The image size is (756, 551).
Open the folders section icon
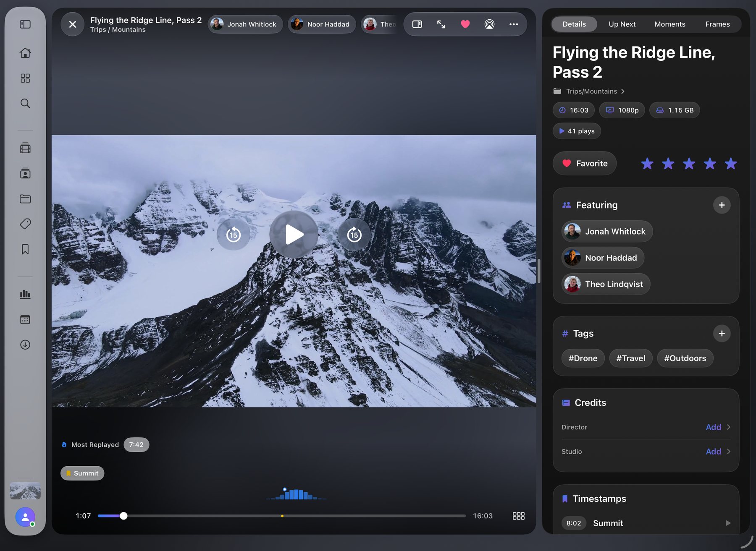click(x=25, y=199)
